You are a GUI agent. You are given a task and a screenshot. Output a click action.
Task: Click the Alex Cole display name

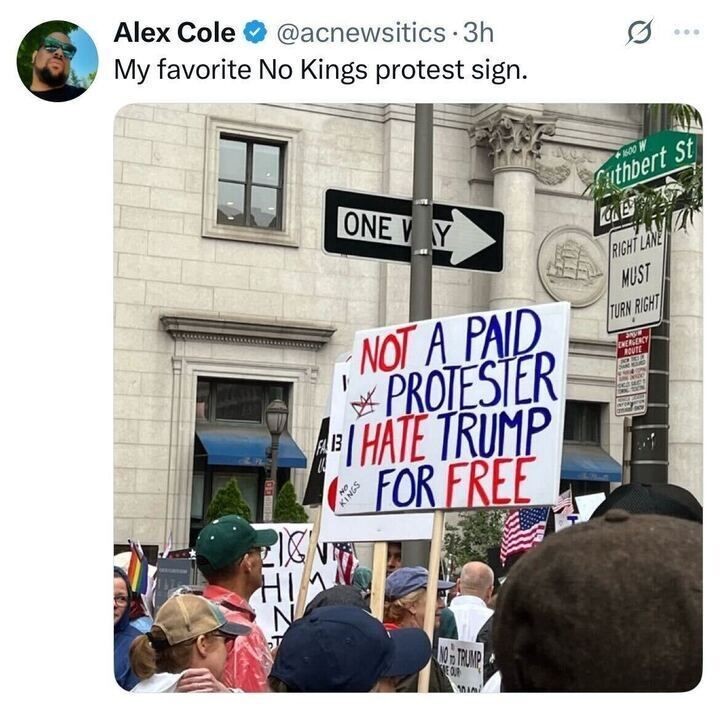[x=174, y=33]
